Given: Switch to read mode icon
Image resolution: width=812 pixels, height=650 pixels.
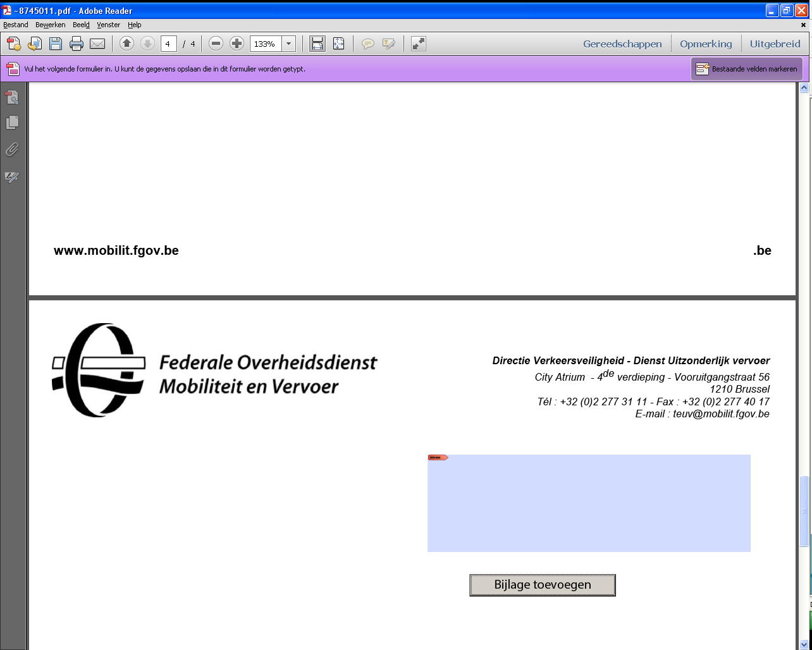Looking at the screenshot, I should tap(418, 44).
